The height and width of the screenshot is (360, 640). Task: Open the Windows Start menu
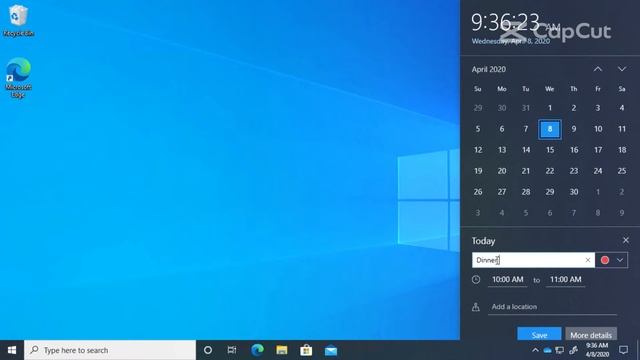(x=12, y=350)
